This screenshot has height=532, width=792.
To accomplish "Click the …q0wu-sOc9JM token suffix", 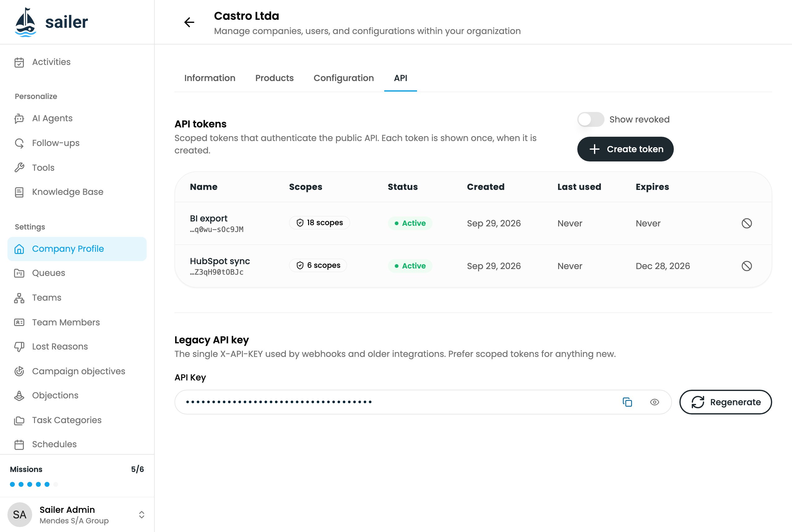I will coord(217,230).
